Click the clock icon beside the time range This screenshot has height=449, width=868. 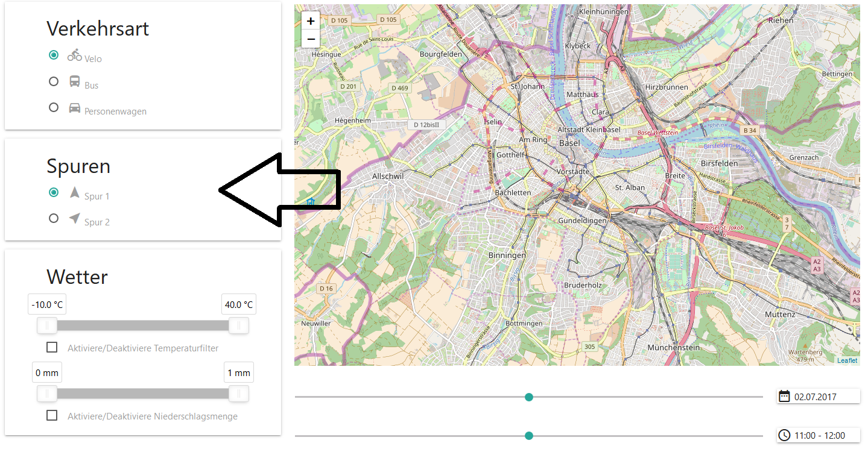784,435
